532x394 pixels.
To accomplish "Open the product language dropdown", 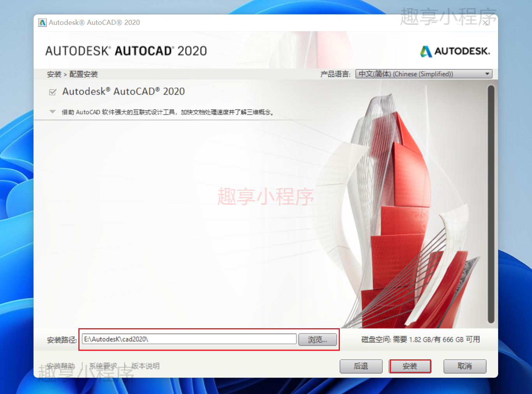I will pos(424,74).
